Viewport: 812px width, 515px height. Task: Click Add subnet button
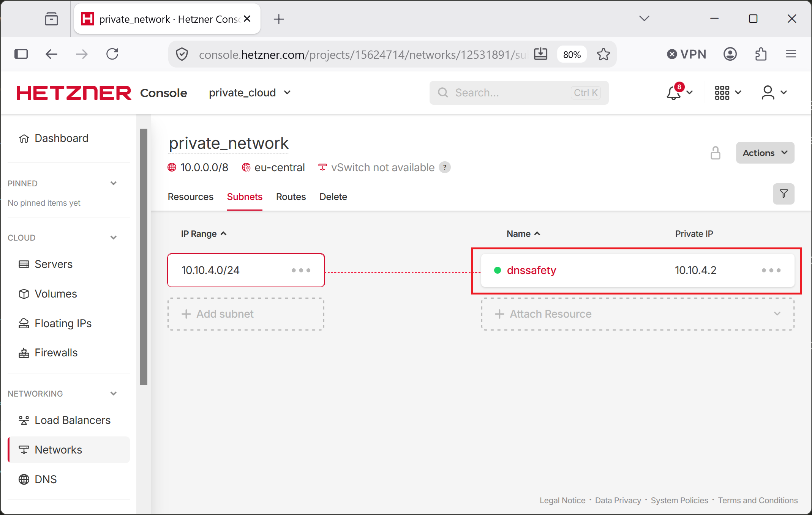tap(246, 314)
